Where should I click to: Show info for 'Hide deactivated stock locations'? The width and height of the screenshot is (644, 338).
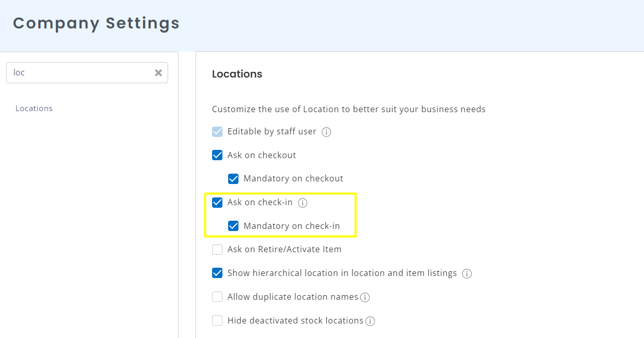click(370, 321)
